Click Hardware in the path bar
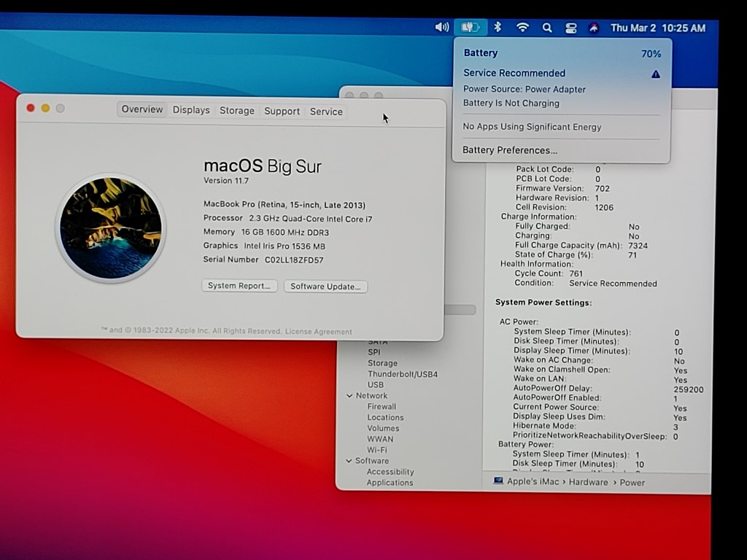The width and height of the screenshot is (747, 560). click(589, 482)
